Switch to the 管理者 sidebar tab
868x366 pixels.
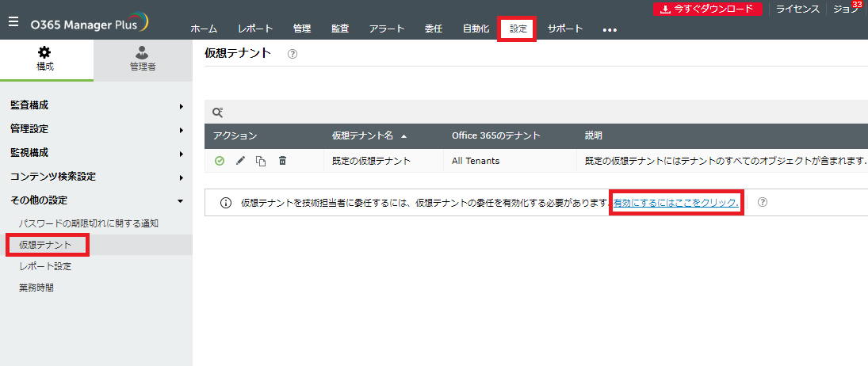tap(143, 60)
